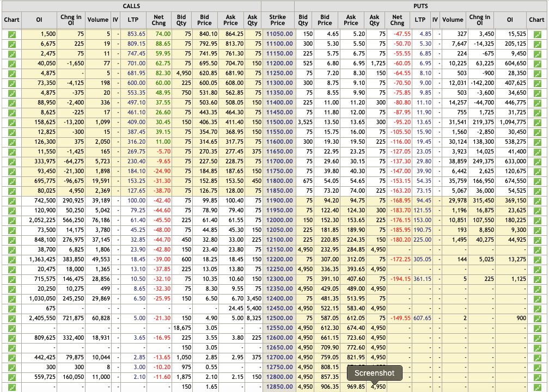Open puts chart icon for strike 12400.00
Viewport: 549px width, 392px height.
click(x=537, y=299)
